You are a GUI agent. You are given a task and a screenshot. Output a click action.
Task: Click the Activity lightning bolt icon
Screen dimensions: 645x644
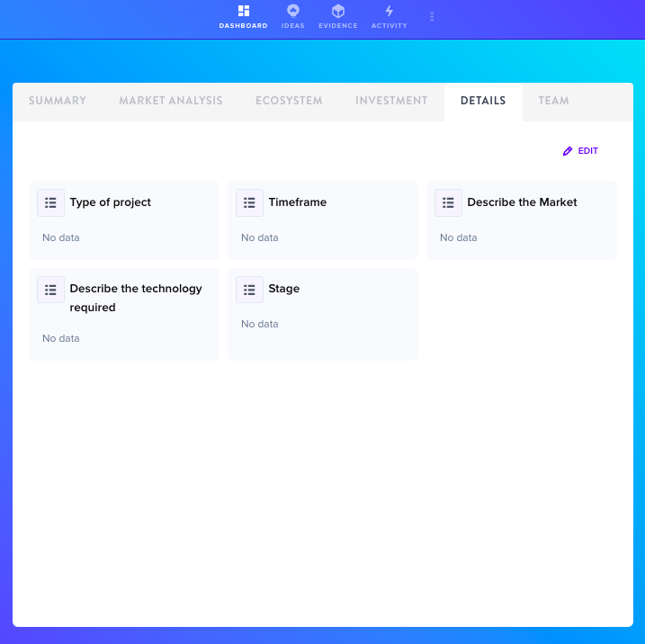[390, 11]
